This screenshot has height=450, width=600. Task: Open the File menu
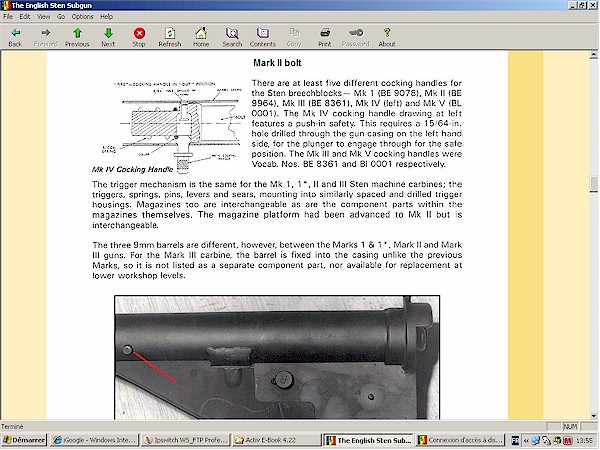(8, 16)
